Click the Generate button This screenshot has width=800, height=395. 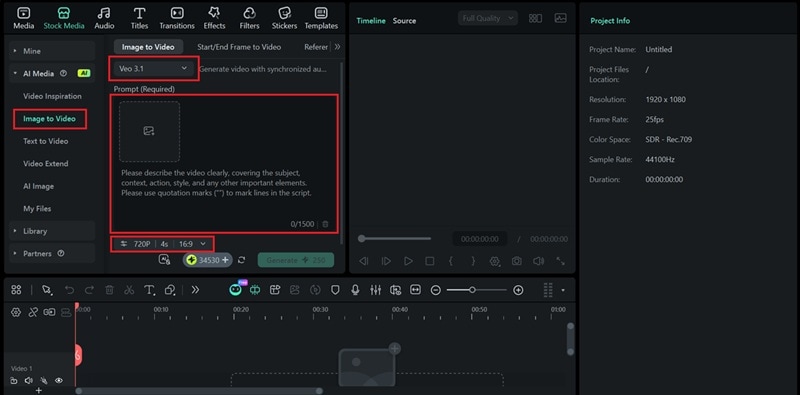296,260
